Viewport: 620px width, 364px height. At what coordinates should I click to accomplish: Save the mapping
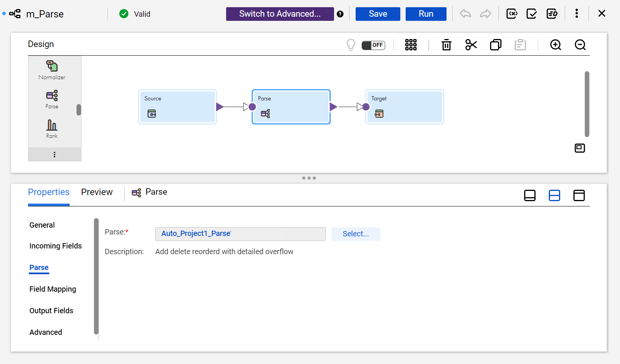coord(378,14)
